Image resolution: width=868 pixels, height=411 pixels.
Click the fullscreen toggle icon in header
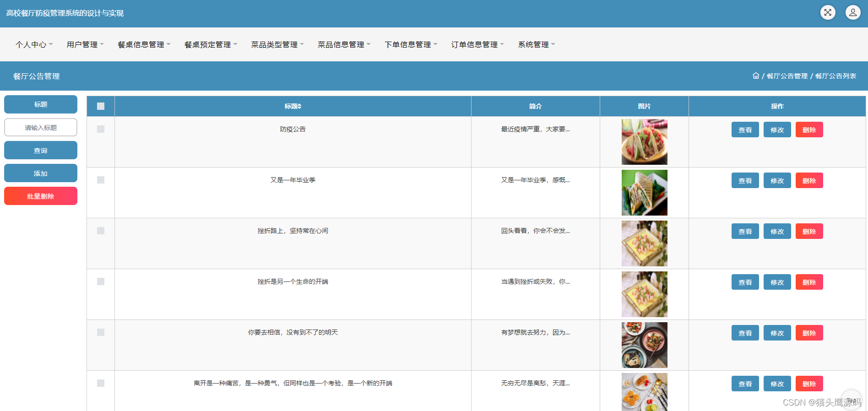tap(828, 12)
